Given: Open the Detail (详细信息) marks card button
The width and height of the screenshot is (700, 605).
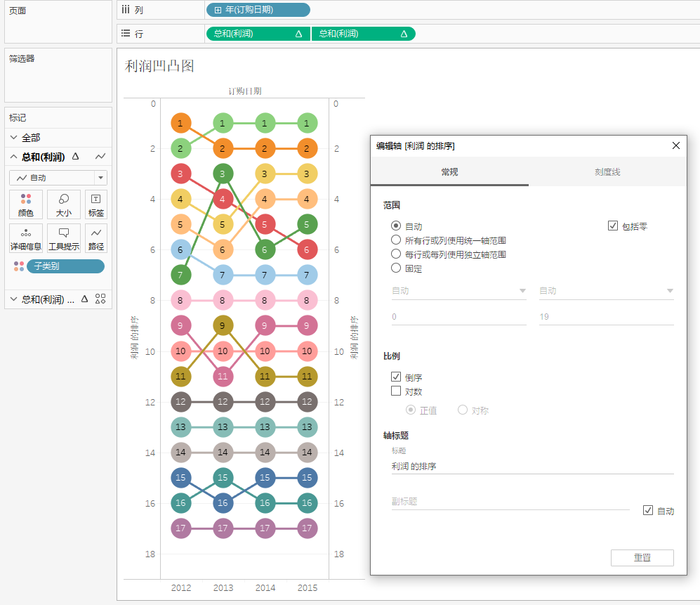Looking at the screenshot, I should (x=26, y=238).
